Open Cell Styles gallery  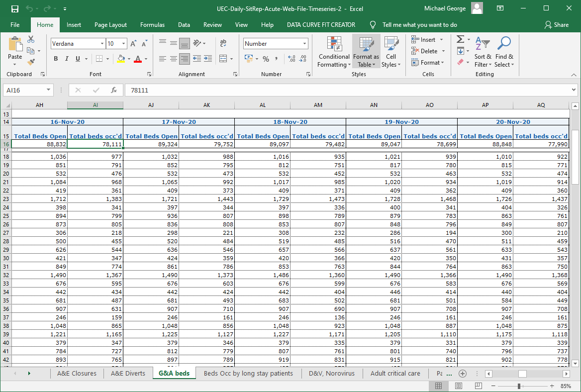[391, 52]
